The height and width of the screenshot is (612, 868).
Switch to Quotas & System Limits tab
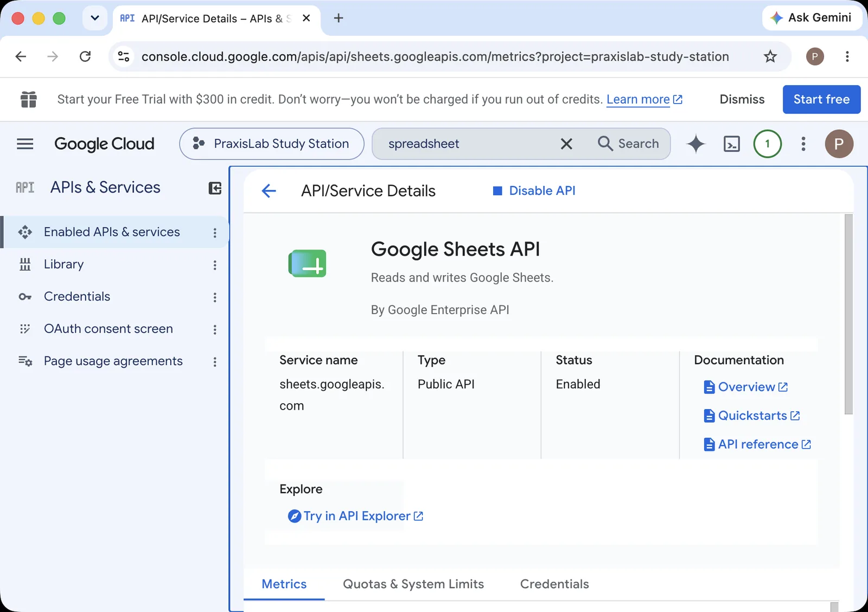coord(413,584)
